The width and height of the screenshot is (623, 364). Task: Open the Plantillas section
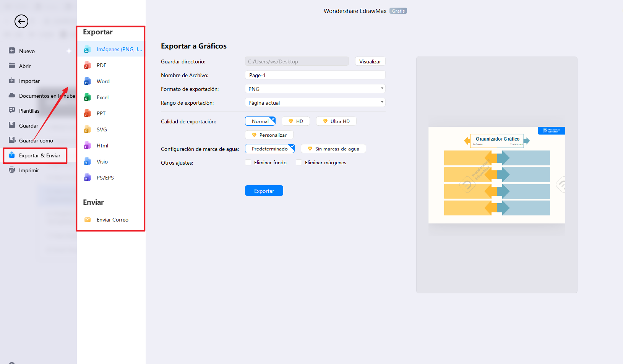pyautogui.click(x=29, y=110)
